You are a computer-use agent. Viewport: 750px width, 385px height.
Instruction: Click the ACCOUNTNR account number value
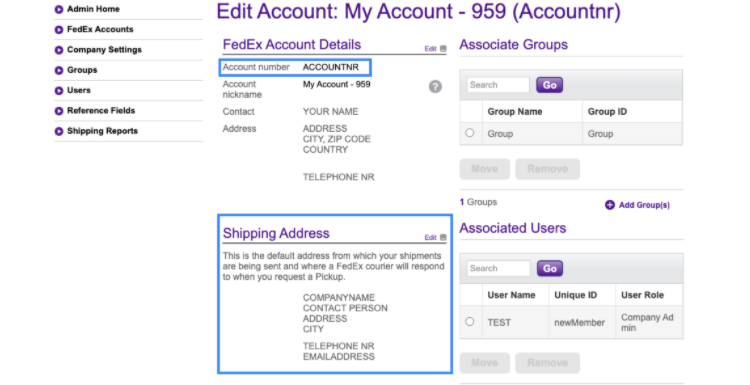(331, 67)
